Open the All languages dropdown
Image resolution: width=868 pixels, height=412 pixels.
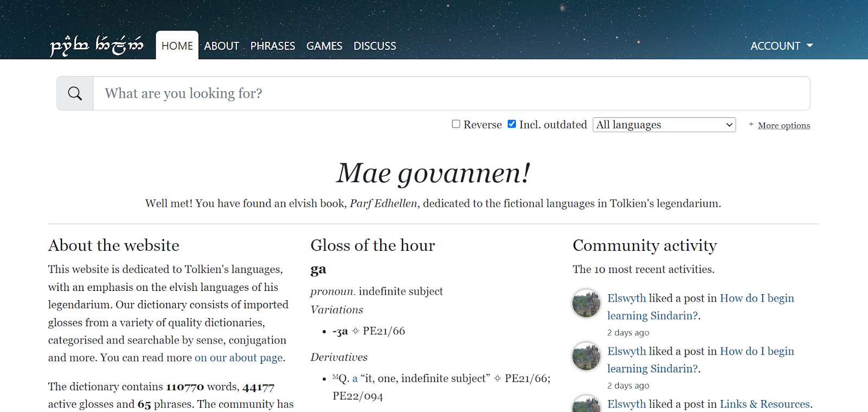(x=664, y=125)
